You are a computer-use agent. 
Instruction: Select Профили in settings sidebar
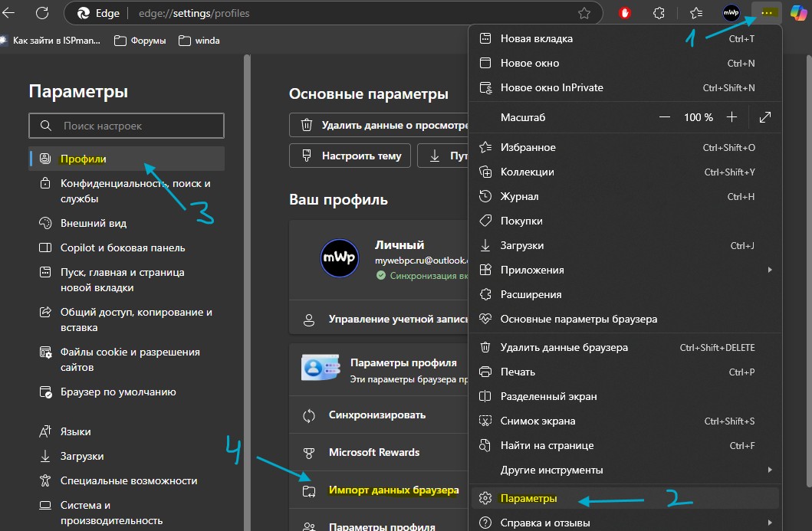(127, 159)
